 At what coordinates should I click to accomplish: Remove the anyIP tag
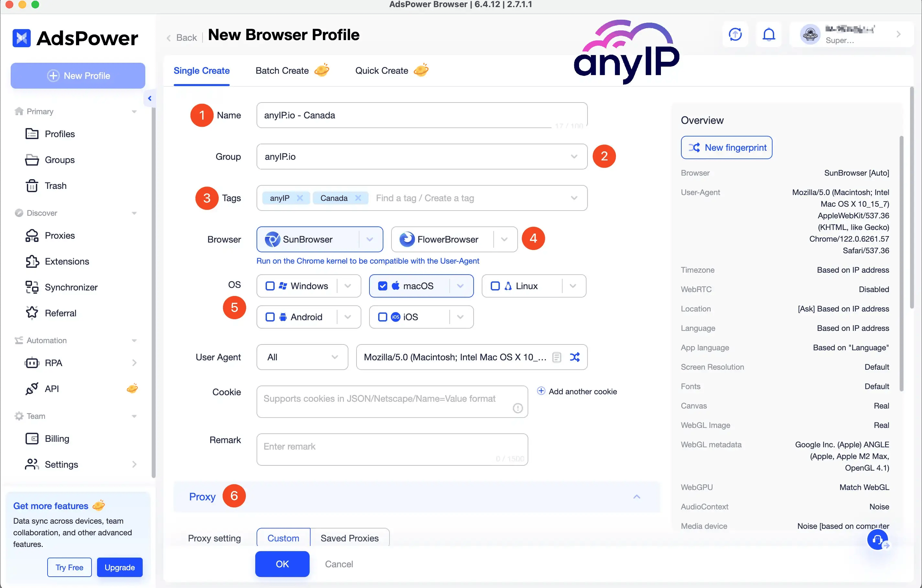300,198
